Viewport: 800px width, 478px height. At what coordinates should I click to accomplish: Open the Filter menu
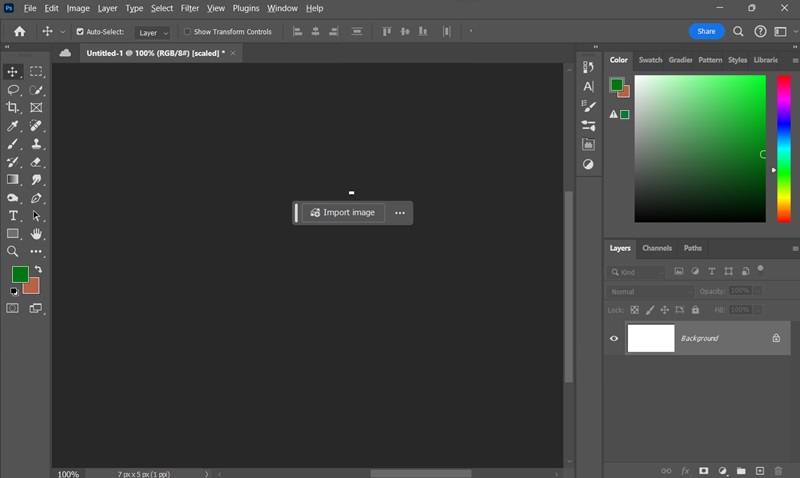[190, 8]
